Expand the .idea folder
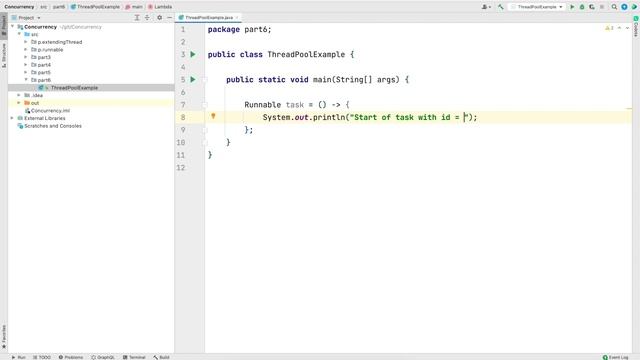The image size is (640, 360). [x=19, y=95]
